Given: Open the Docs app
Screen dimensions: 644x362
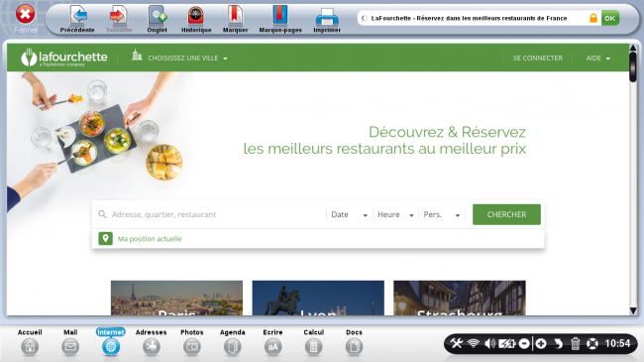Looking at the screenshot, I should tap(354, 342).
